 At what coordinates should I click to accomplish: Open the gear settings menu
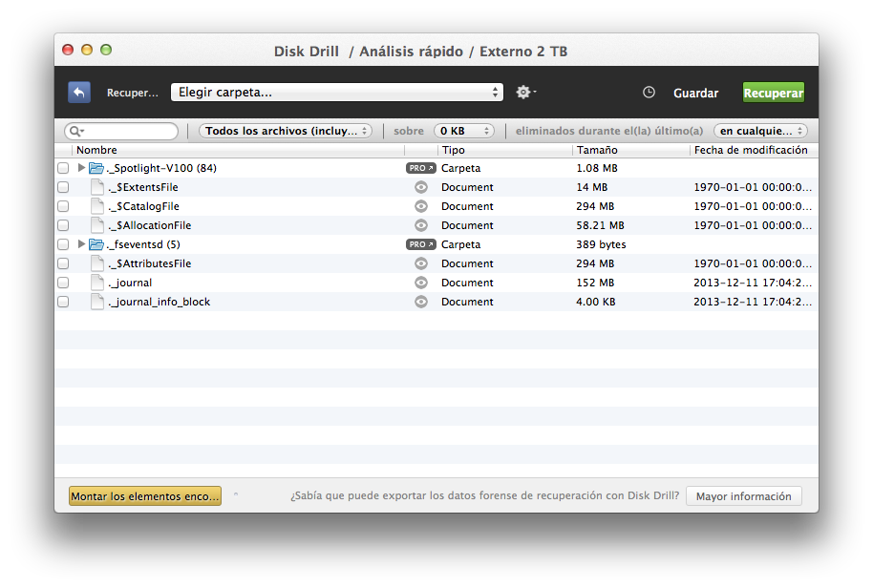525,93
